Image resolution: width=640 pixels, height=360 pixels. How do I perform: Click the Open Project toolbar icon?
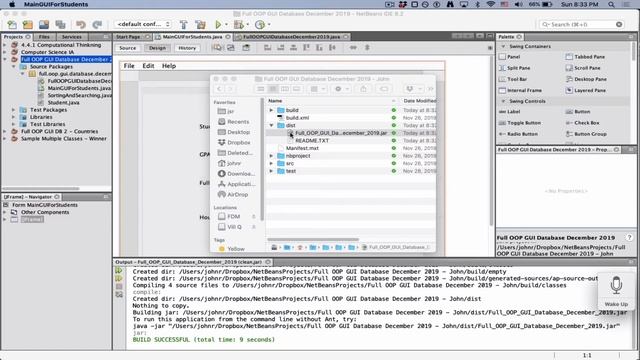click(44, 25)
